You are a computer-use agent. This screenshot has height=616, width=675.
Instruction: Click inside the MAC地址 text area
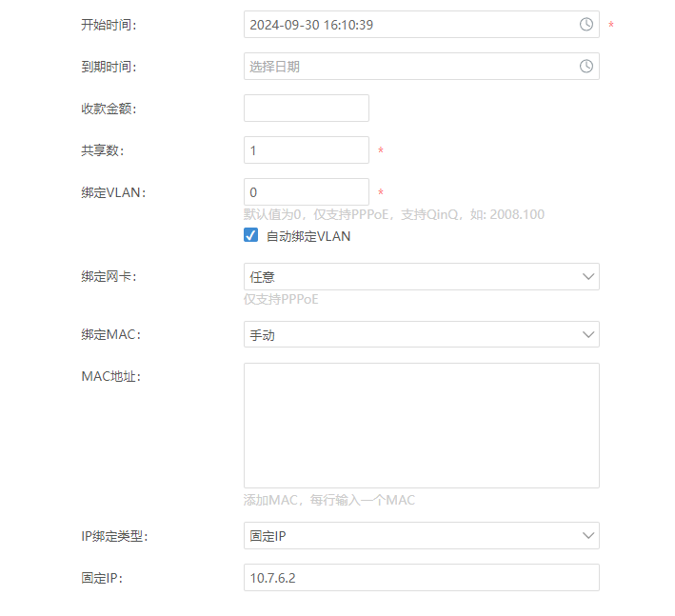tap(422, 426)
